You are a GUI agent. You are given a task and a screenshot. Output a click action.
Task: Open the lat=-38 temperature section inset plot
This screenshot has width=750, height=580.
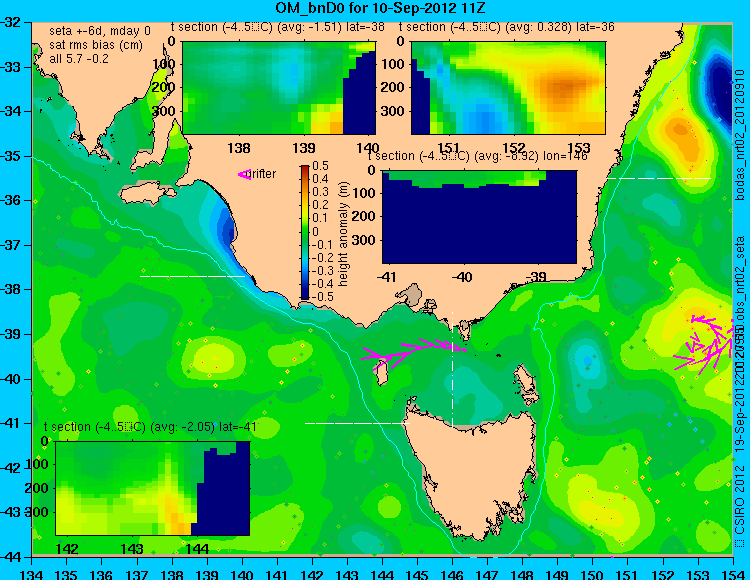coord(279,88)
